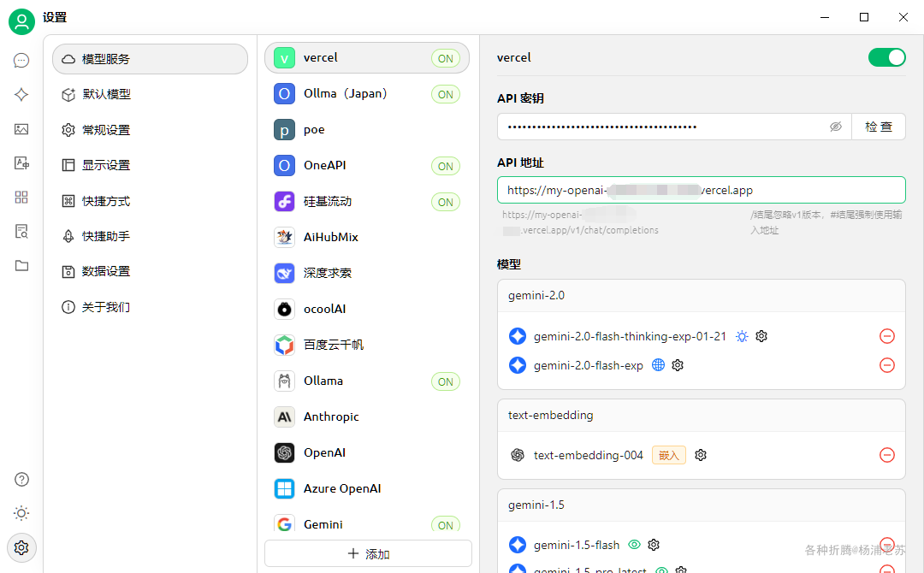Viewport: 924px width, 573px height.
Task: Click the text-embedding group header
Action: [x=702, y=416]
